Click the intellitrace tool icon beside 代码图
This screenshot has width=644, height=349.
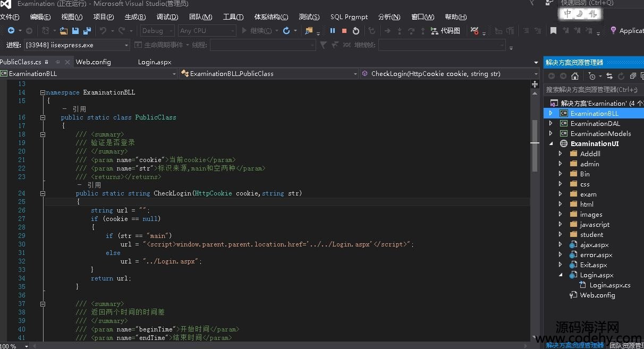474,31
